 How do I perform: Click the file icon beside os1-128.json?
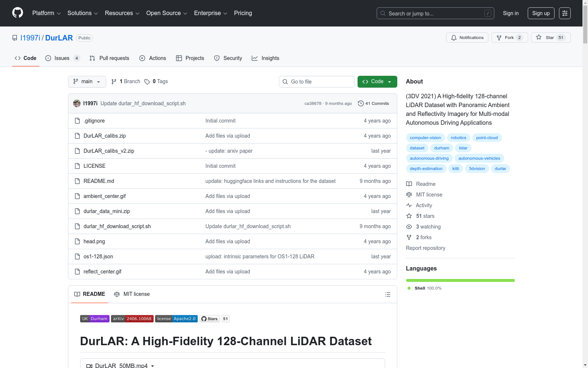pos(77,256)
